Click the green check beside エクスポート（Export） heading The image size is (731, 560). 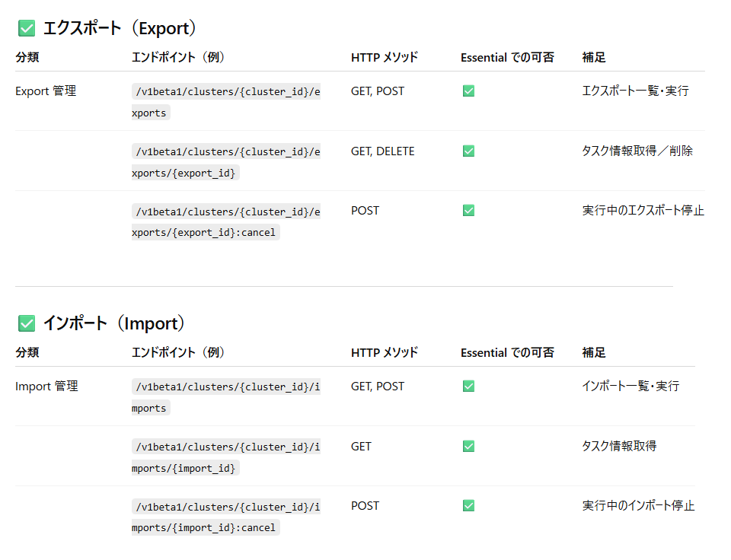click(x=27, y=29)
